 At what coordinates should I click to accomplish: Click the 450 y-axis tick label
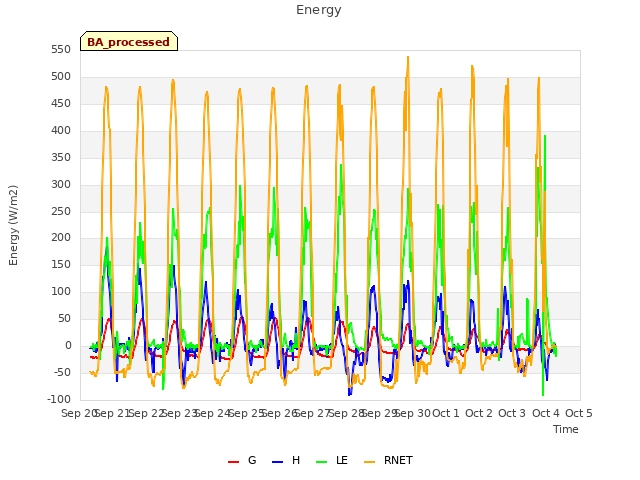61,104
